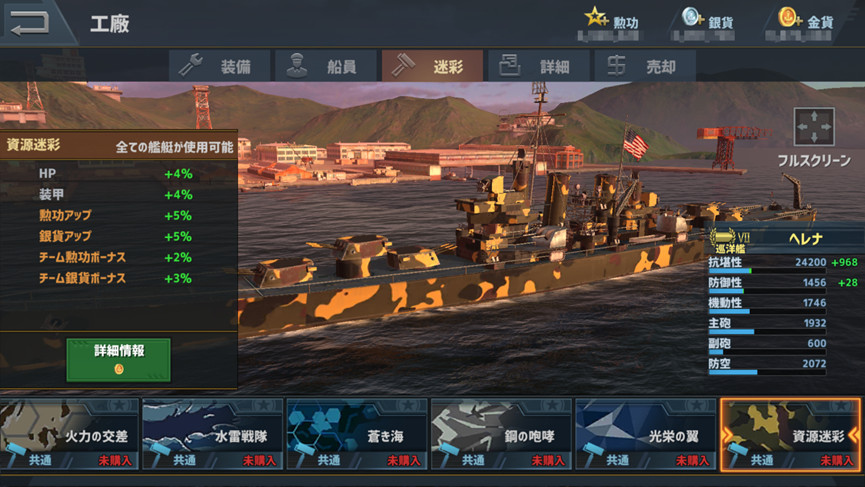Click the ヘレナ ship name header

tap(806, 238)
